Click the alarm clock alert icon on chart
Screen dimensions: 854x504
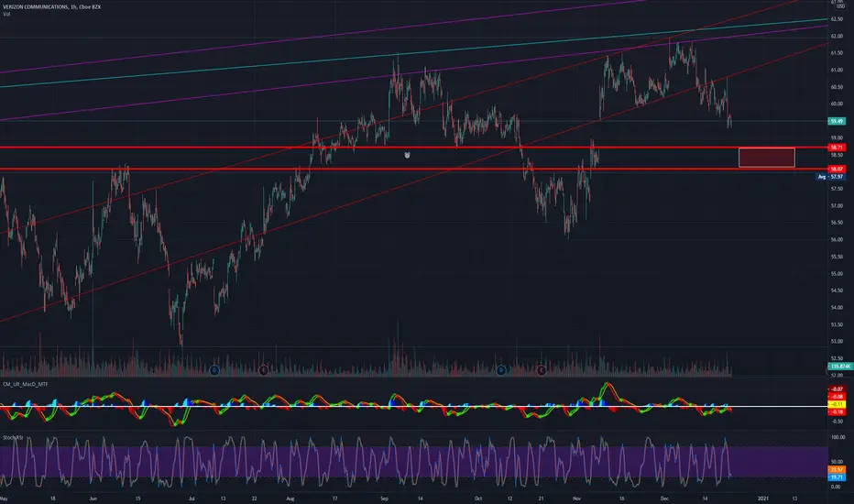click(x=407, y=155)
